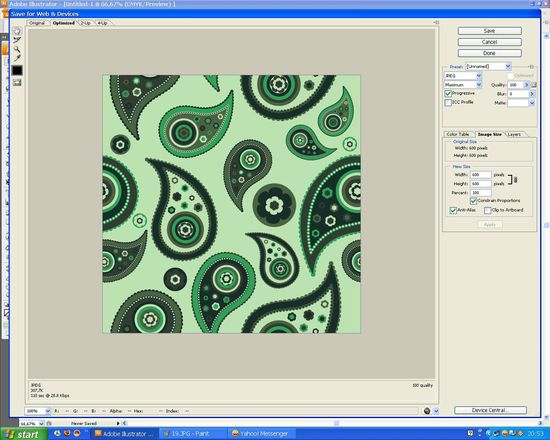Click the quality modify mask icon
Image resolution: width=550 pixels, height=440 pixels.
[x=534, y=85]
